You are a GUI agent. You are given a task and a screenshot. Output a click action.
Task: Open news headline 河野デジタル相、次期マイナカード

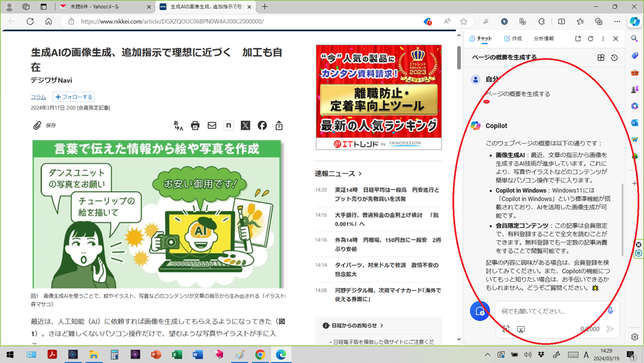388,294
